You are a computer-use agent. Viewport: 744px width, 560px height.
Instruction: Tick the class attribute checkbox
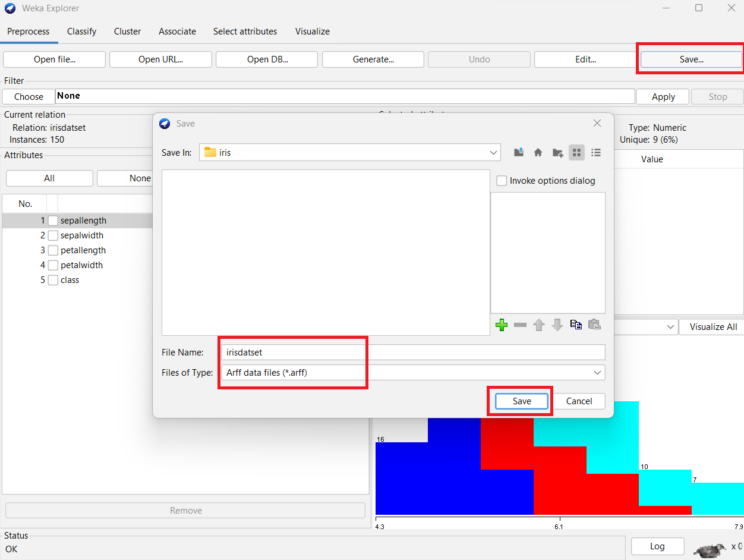point(53,280)
